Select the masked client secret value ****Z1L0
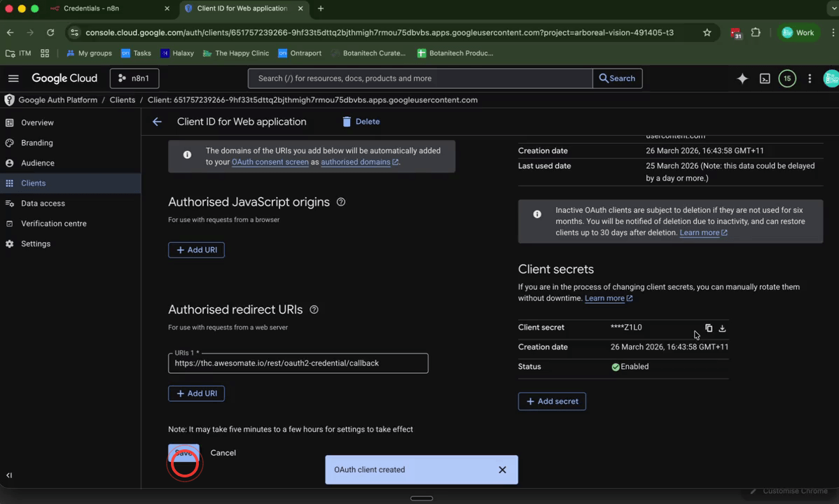This screenshot has height=504, width=839. [x=626, y=328]
